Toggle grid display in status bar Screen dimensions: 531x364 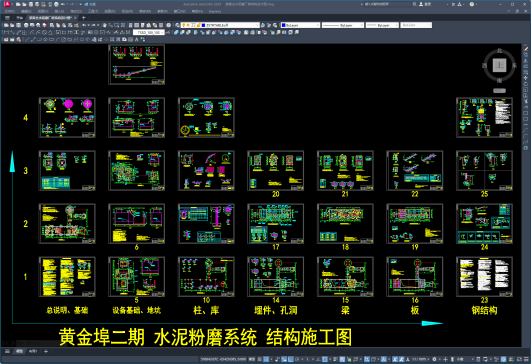(259, 359)
